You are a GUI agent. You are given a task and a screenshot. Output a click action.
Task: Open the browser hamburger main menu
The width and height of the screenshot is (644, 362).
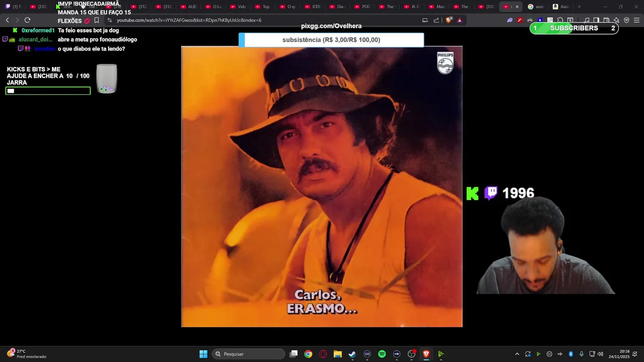636,20
